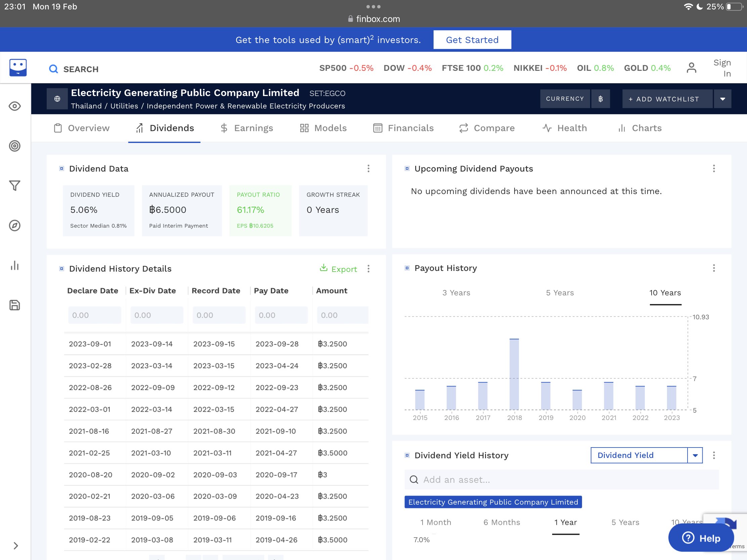Click the Amount filter field
Viewport: 747px width, 560px height.
point(343,315)
